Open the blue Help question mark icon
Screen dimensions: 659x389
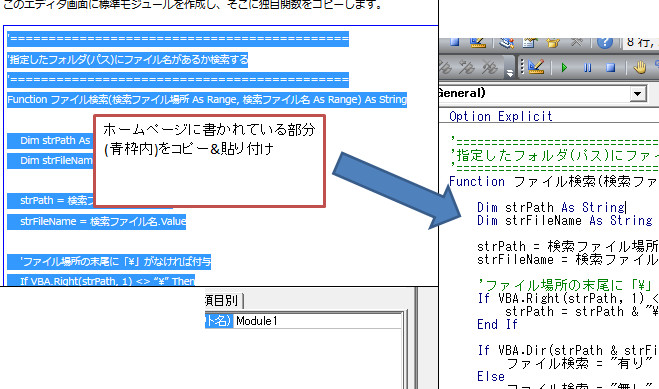click(x=604, y=42)
